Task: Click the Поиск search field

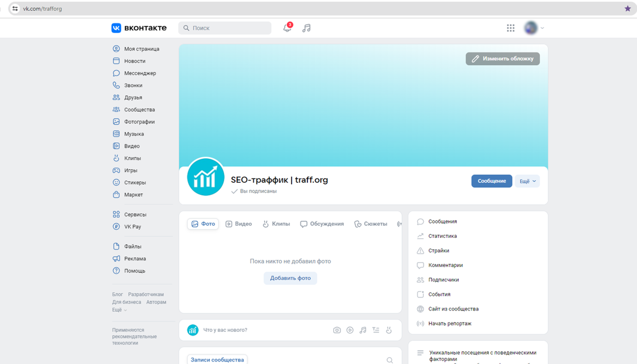Action: tap(224, 28)
